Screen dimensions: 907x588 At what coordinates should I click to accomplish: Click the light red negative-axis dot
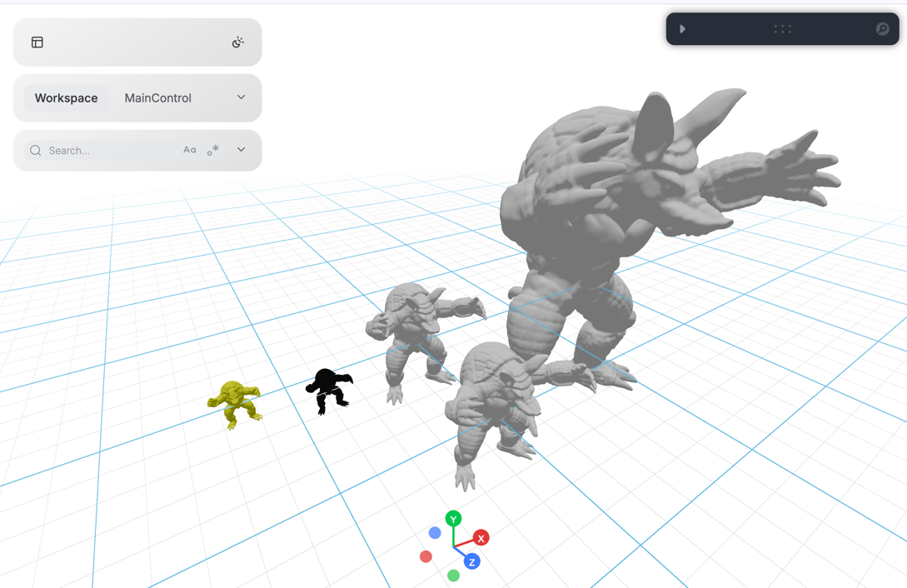coord(426,556)
